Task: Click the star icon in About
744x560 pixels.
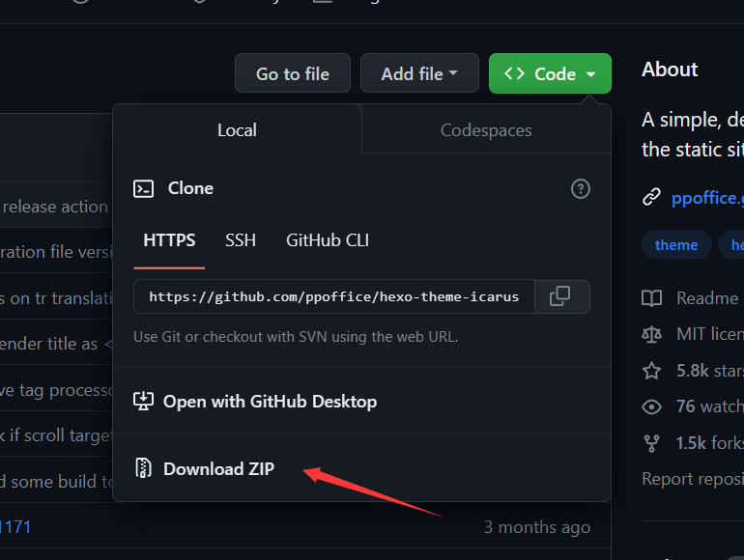Action: click(651, 371)
